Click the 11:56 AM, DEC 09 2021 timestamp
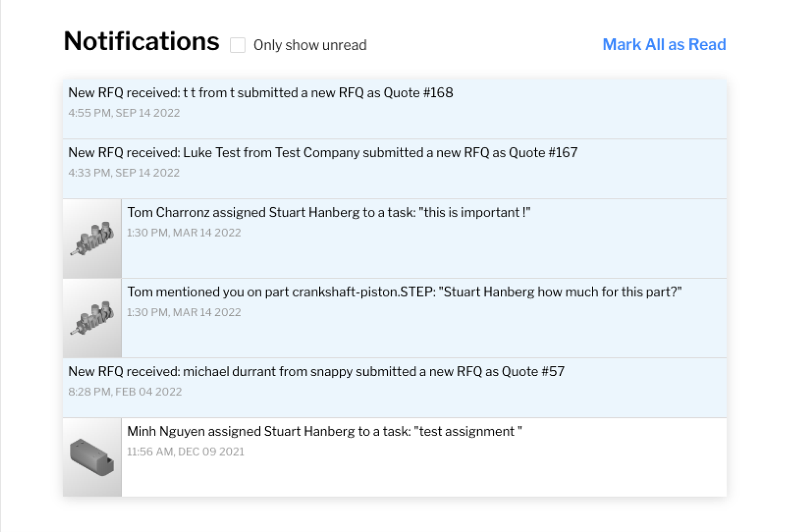The height and width of the screenshot is (532, 811). coord(186,452)
